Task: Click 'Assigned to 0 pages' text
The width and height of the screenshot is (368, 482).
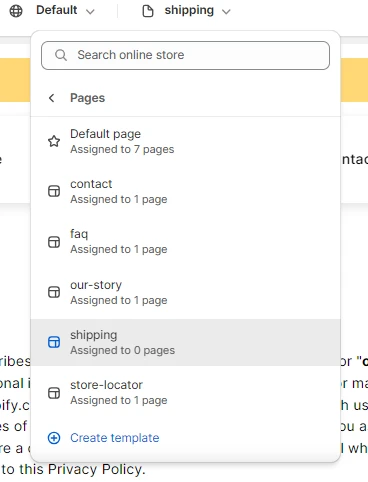Action: tap(122, 350)
